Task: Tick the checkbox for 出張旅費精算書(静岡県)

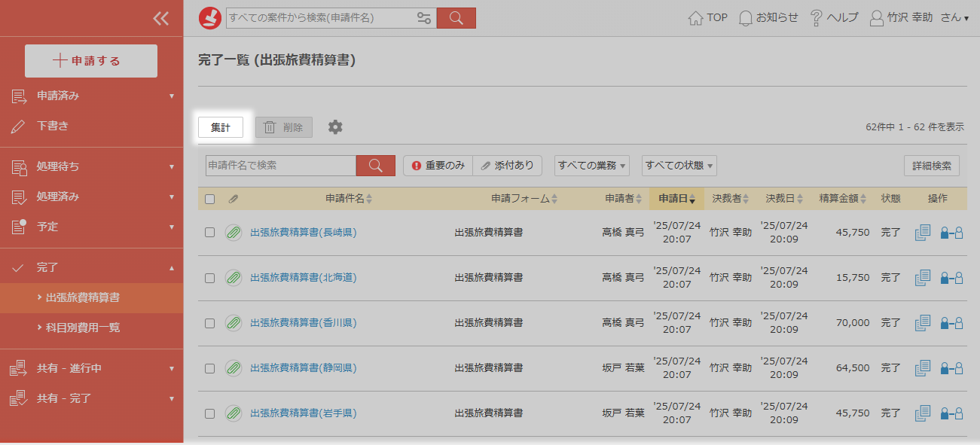Action: pyautogui.click(x=210, y=368)
